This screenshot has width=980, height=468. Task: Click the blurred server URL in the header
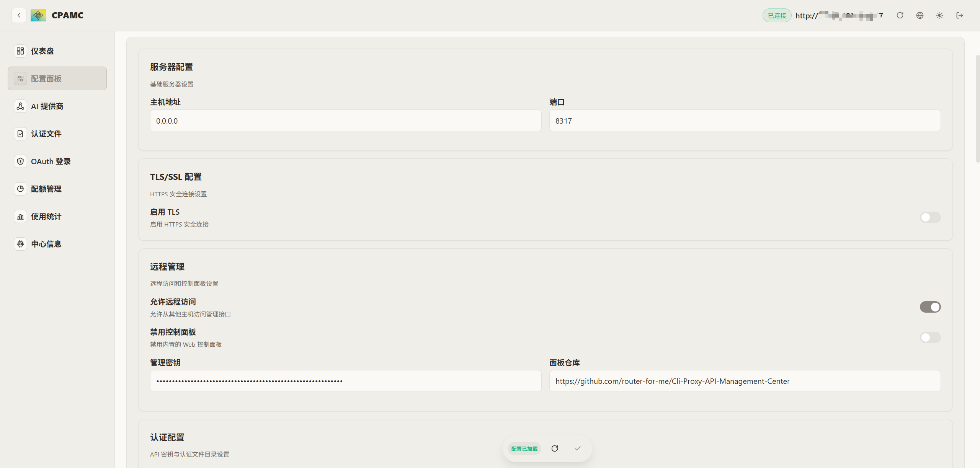[839, 16]
